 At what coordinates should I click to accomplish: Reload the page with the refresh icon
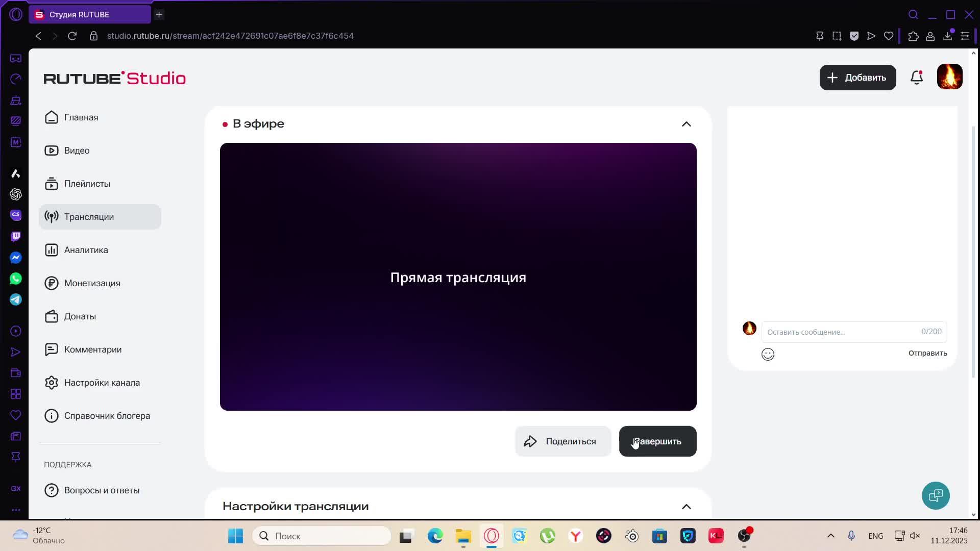[72, 36]
